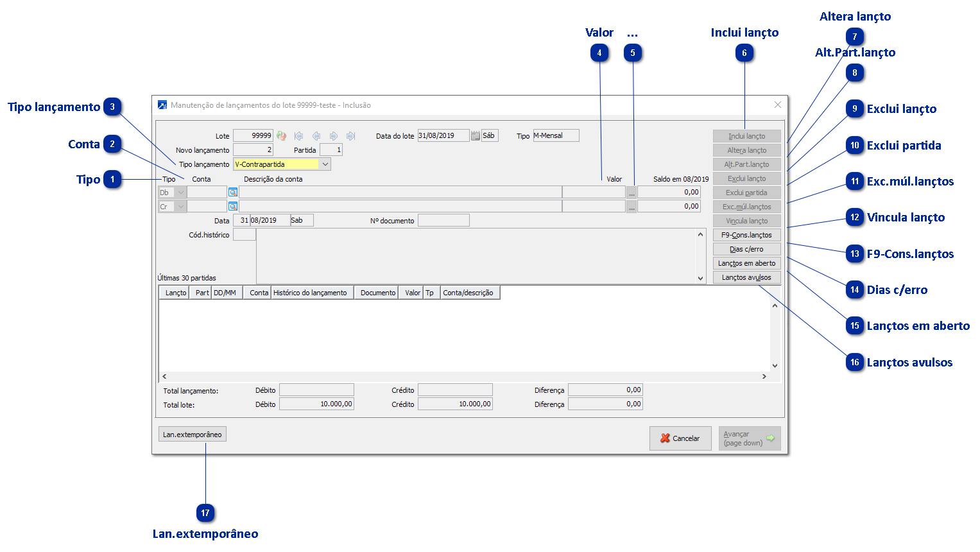
Task: Jump to the last lote record
Action: tap(350, 136)
